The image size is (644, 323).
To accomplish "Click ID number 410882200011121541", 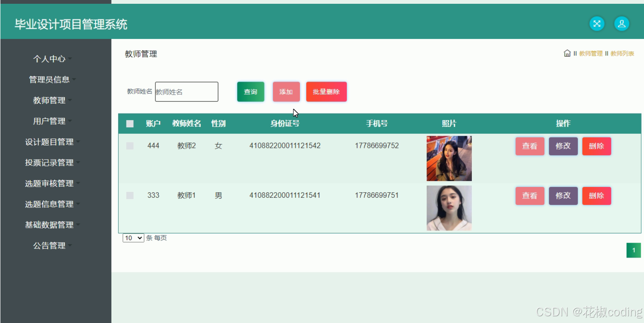I will [285, 195].
